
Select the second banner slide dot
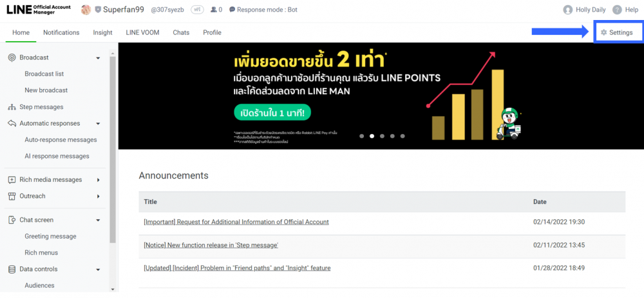pos(372,136)
